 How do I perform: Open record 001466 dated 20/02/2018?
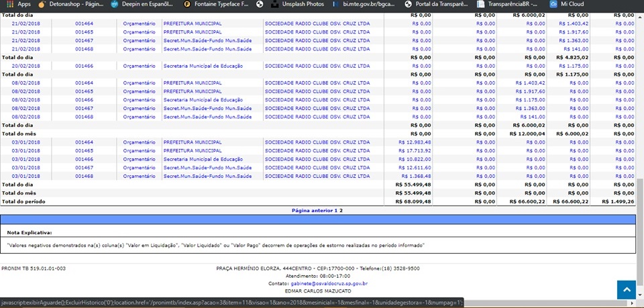point(84,66)
